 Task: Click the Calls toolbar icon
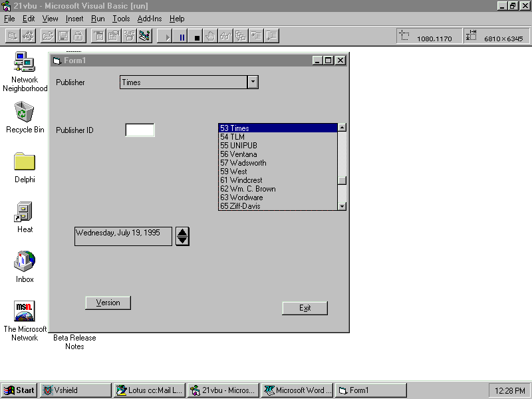(241, 36)
